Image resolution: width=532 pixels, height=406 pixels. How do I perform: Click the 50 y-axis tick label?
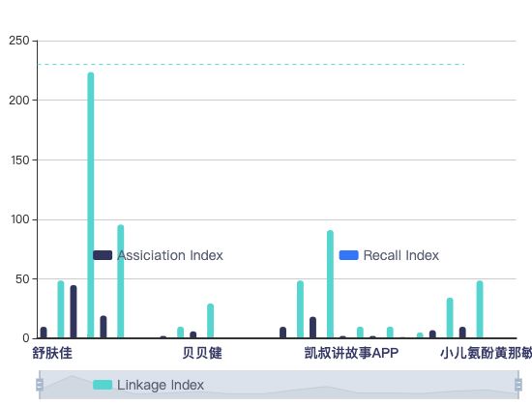22,279
